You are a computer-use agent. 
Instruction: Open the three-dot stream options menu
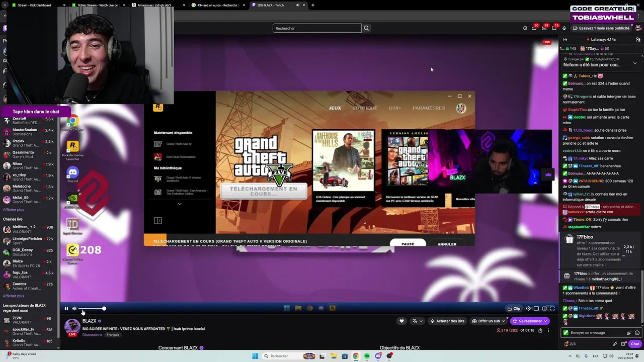(548, 330)
